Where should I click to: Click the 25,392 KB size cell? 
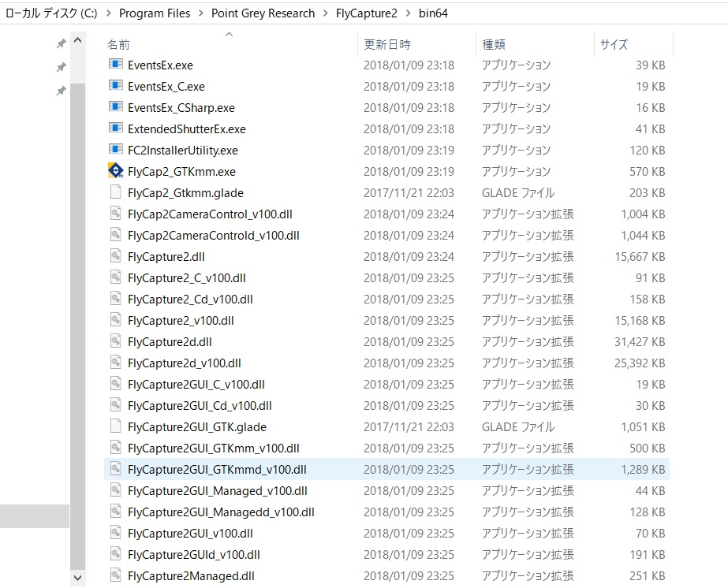640,363
